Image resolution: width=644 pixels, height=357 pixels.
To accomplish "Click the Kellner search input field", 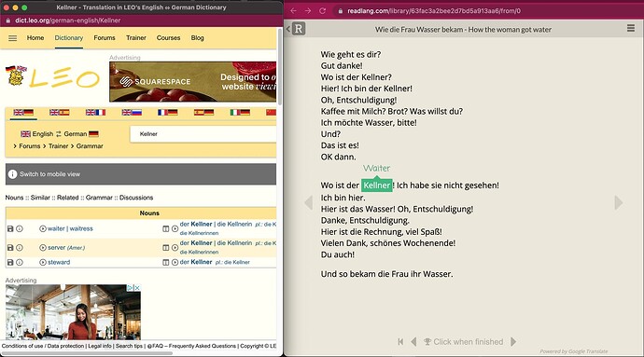I will pos(203,134).
